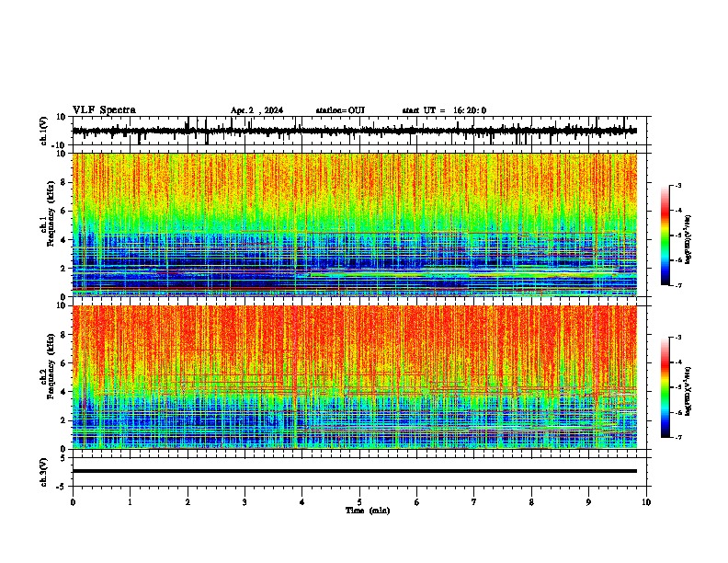
Task: Click the "5" tick on ch.3(V) axis
Action: [x=64, y=458]
